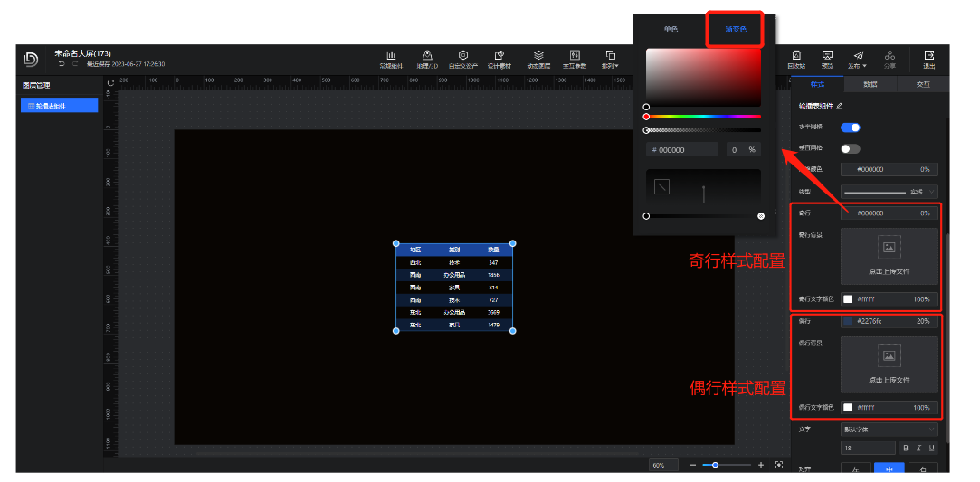Disable the 水平网格 horizontal grid switch

pyautogui.click(x=850, y=128)
